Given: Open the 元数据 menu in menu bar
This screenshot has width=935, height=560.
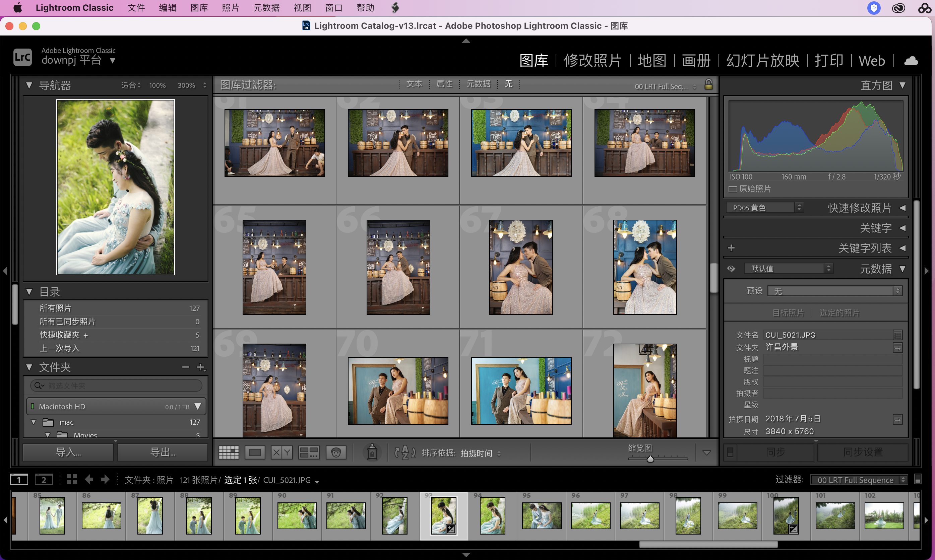Looking at the screenshot, I should point(266,8).
